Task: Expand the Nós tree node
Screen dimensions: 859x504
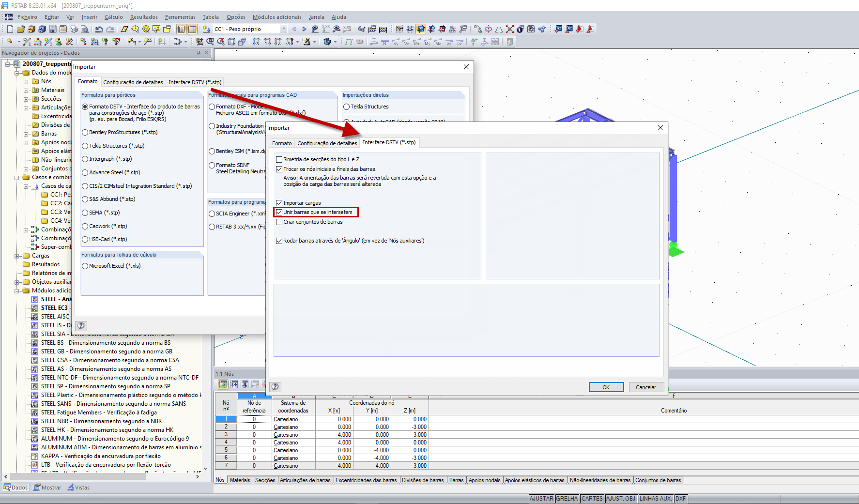Action: (26, 81)
